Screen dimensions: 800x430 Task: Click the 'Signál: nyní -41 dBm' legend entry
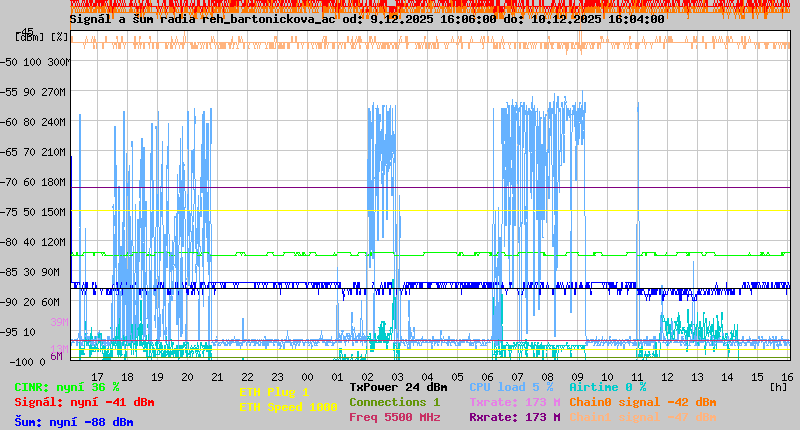84,402
